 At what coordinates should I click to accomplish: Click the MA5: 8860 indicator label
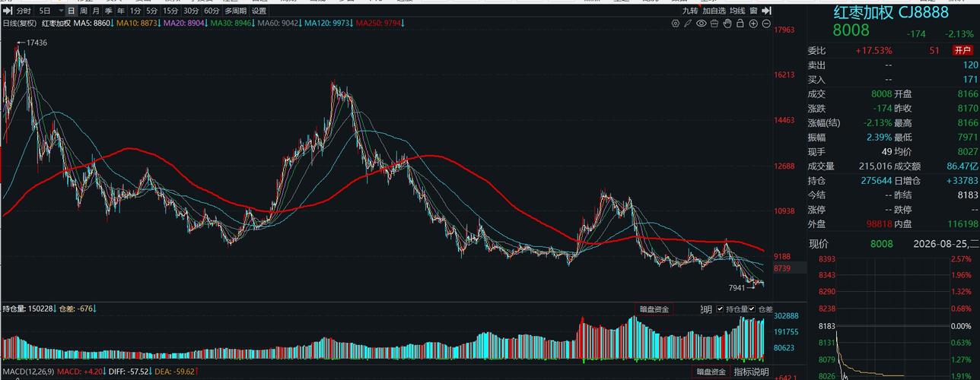[x=94, y=24]
